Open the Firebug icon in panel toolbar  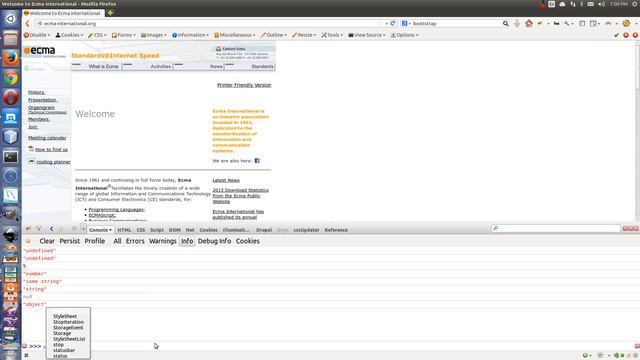click(x=28, y=229)
